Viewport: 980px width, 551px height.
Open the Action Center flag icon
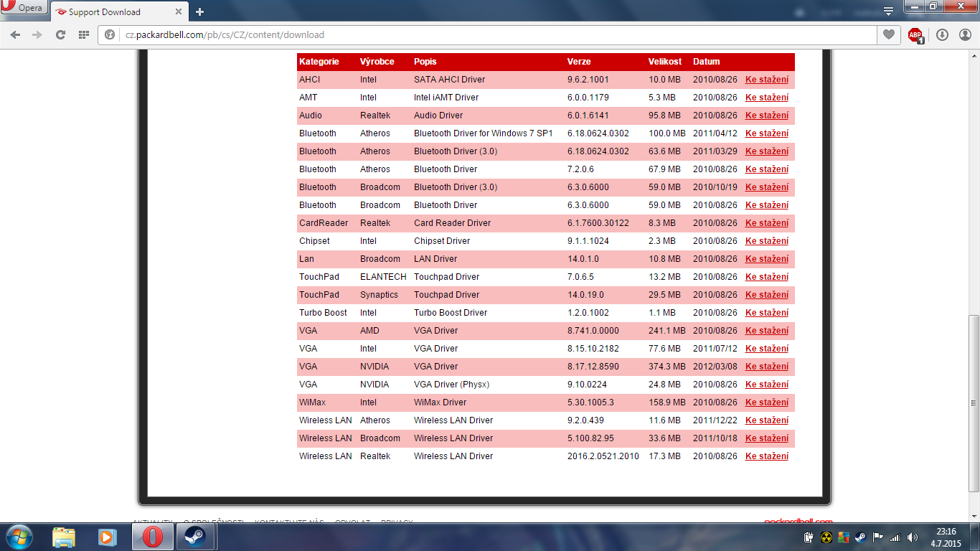[877, 537]
